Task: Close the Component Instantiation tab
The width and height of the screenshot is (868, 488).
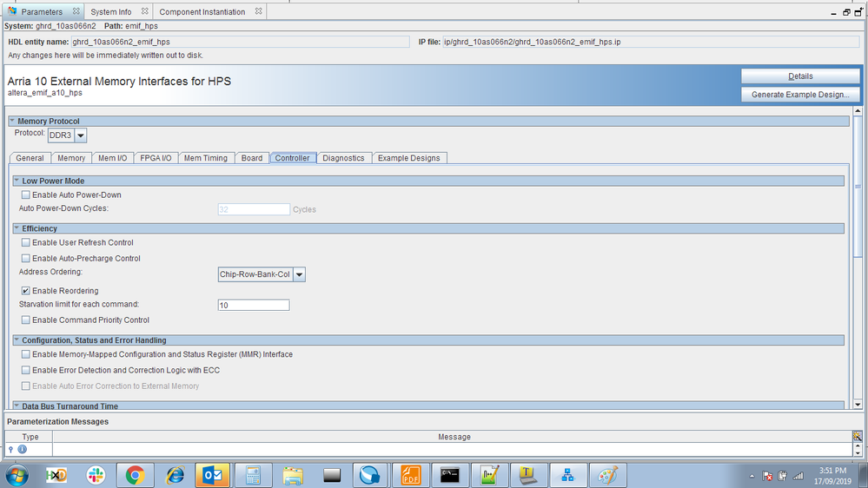Action: click(259, 11)
